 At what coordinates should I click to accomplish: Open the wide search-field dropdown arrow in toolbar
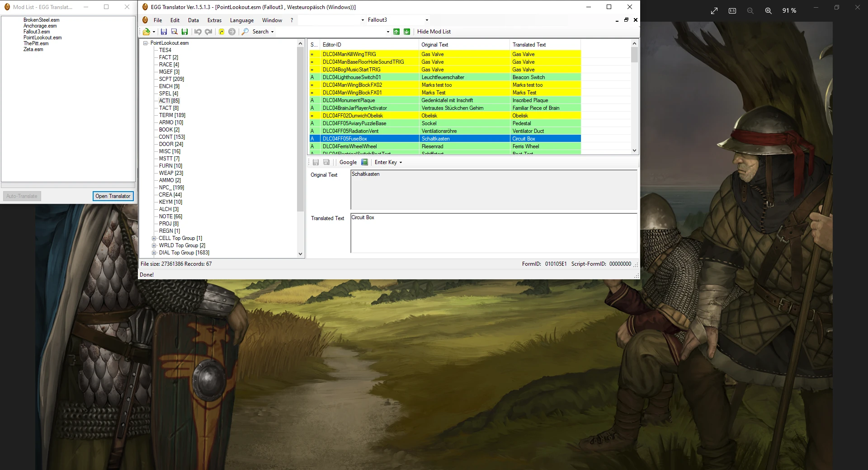(x=388, y=32)
